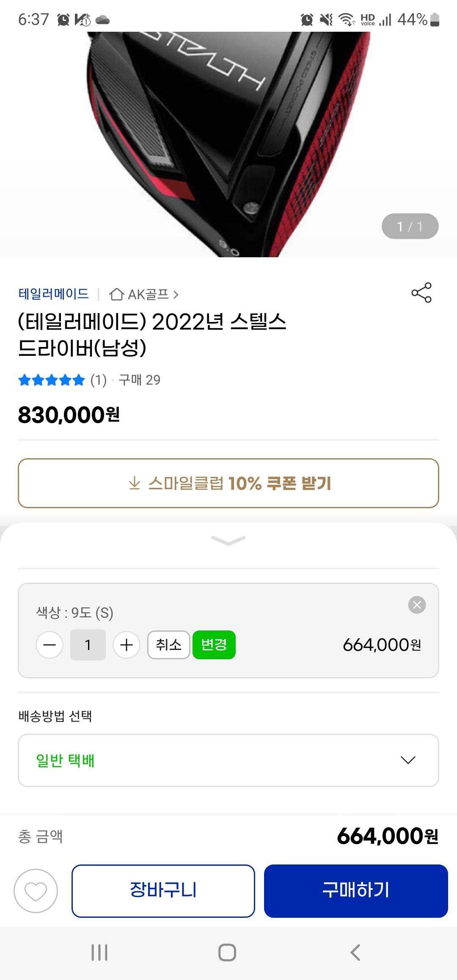Open recent apps from navigation bar

pos(99,952)
